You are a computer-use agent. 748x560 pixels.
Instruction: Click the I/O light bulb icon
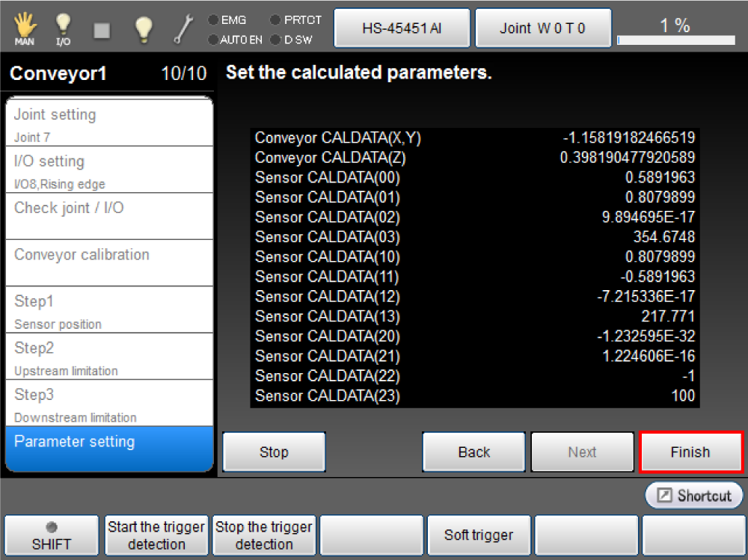pos(64,28)
